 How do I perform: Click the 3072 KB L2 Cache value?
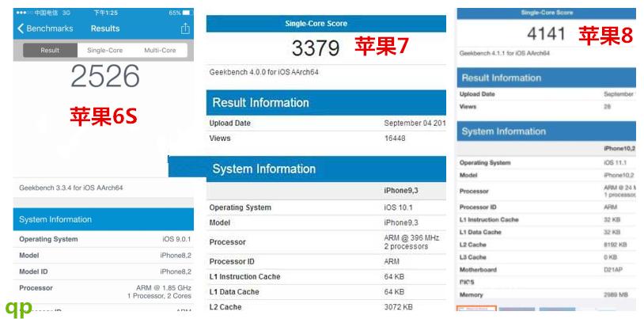pos(399,306)
